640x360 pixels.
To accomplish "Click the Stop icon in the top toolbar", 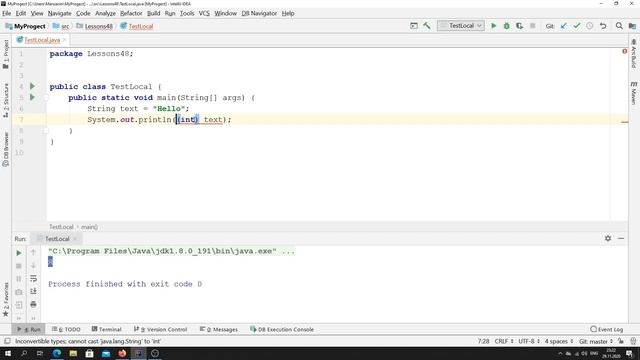I will pyautogui.click(x=532, y=26).
